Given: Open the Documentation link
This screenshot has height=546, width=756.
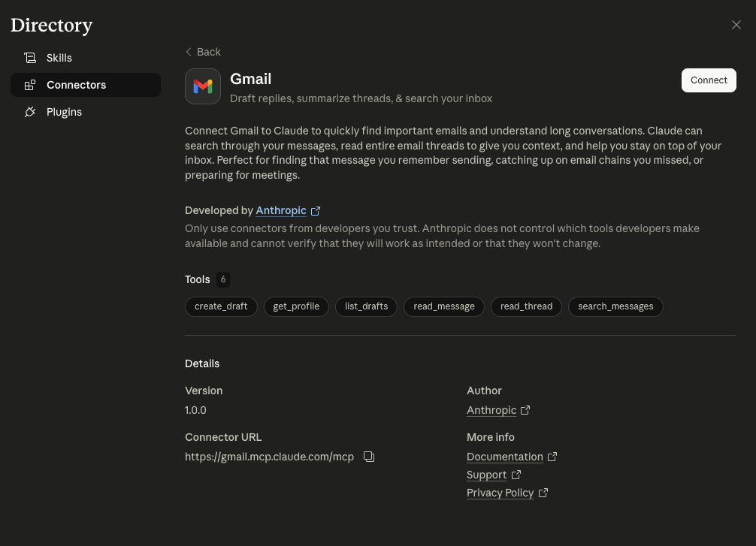Looking at the screenshot, I should point(505,457).
